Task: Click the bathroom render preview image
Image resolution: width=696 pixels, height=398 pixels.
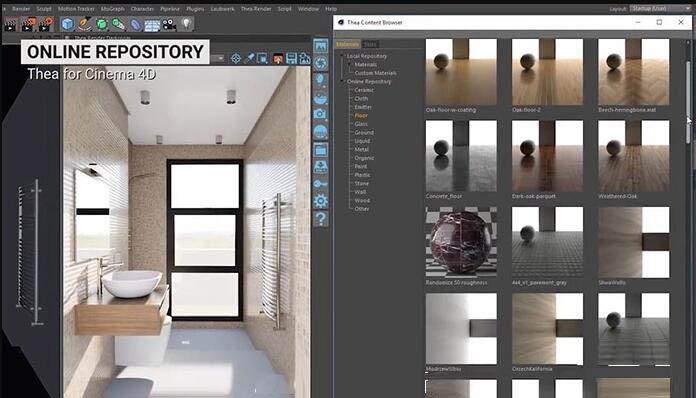Action: 186,232
